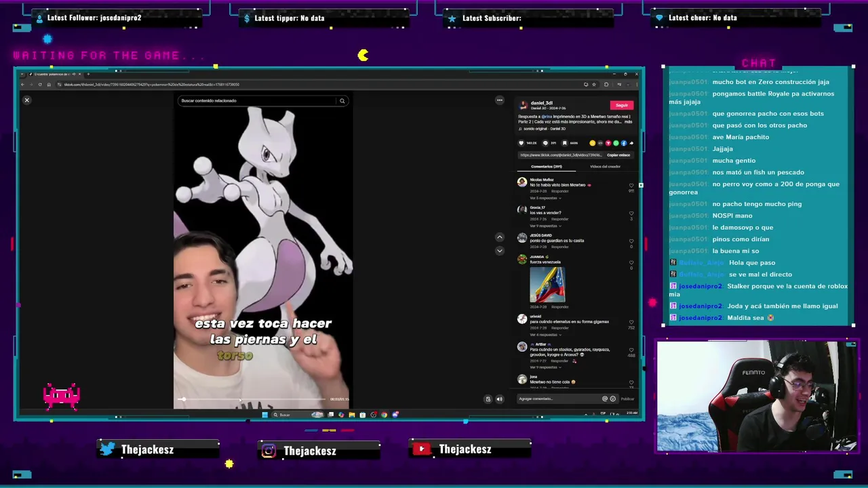Mute the video with the speaker icon
Screen dimensions: 868x488
[499, 399]
